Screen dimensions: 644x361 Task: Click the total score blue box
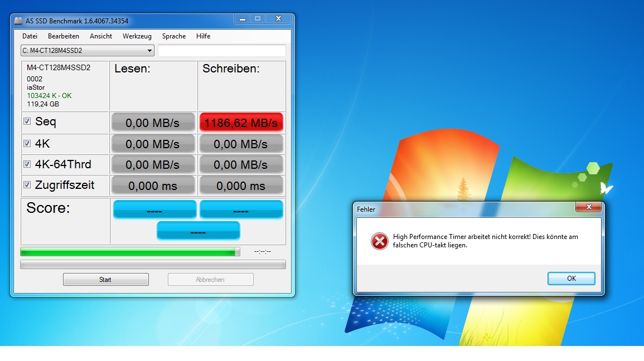198,231
